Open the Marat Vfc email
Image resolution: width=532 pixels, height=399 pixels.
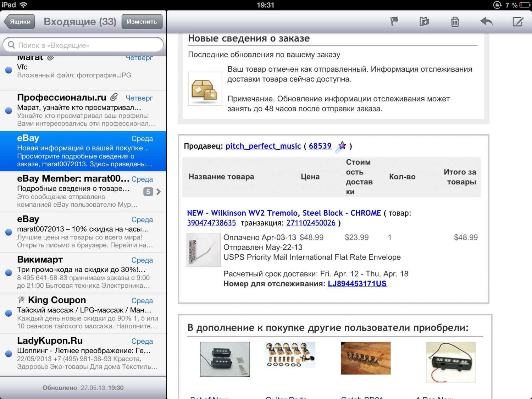[83, 73]
